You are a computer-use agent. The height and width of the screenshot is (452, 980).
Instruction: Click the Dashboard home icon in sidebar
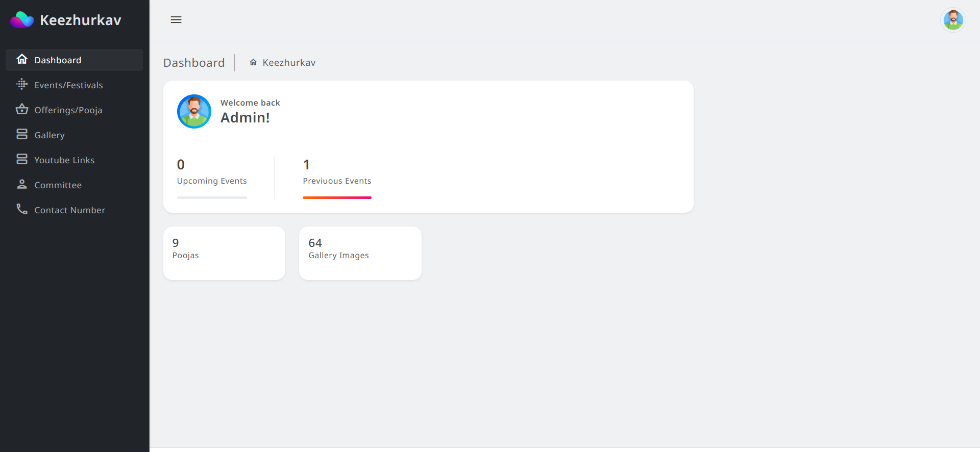tap(22, 60)
